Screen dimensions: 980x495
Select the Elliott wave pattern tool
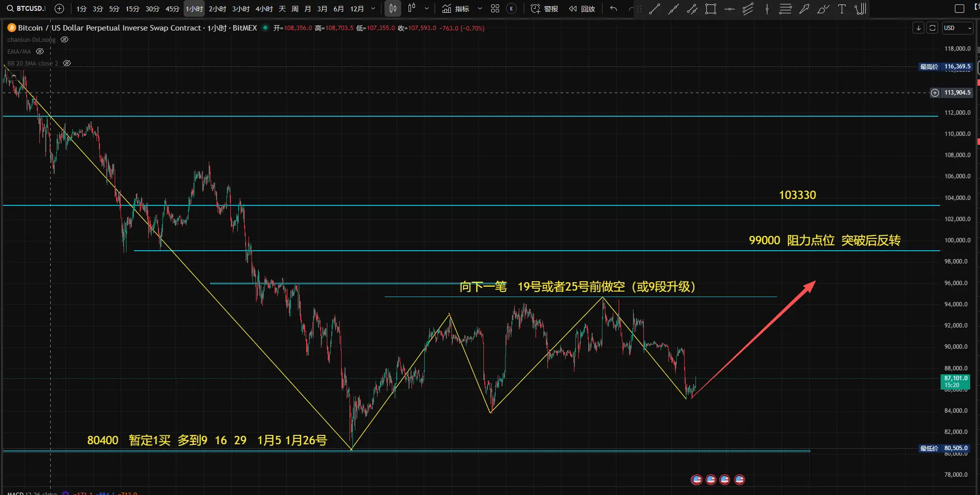click(860, 9)
